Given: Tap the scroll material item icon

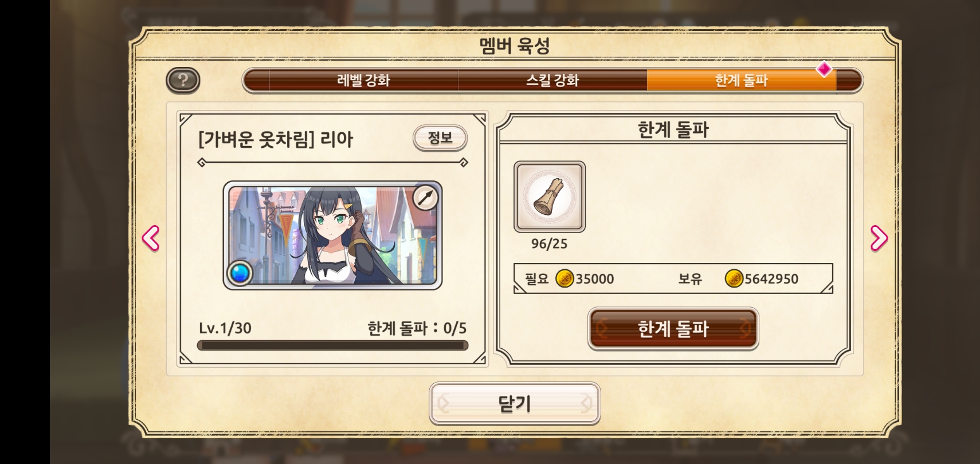Looking at the screenshot, I should pos(550,197).
